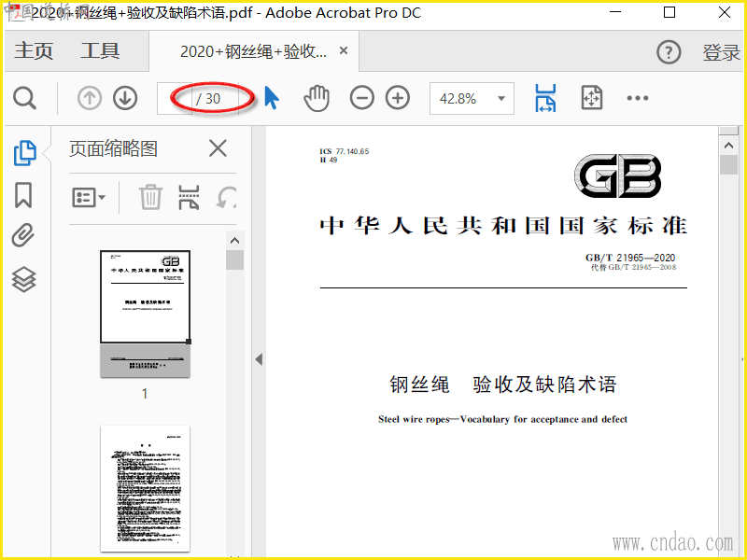Minimize the Acrobat window
This screenshot has height=560, width=747.
click(615, 12)
